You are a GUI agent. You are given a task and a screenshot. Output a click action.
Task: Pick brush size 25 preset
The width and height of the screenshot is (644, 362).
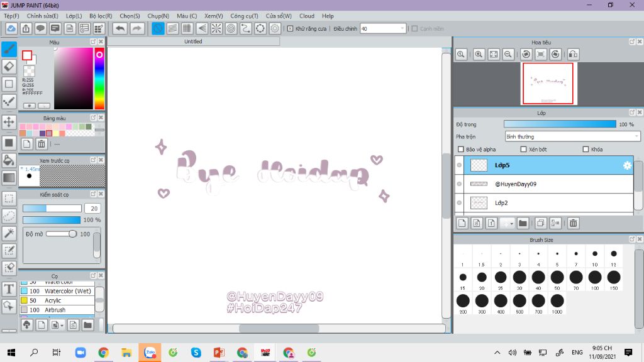pyautogui.click(x=500, y=280)
